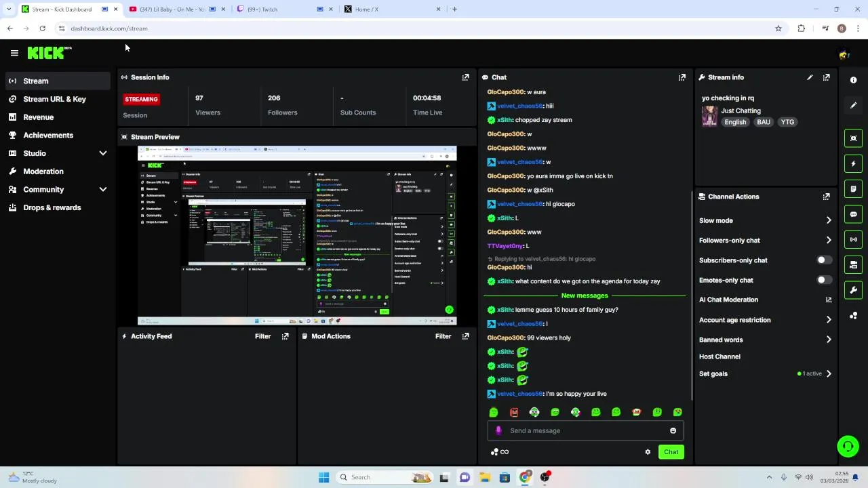Click Host Channel in Channel Actions
Image resolution: width=868 pixels, height=488 pixels.
[719, 357]
